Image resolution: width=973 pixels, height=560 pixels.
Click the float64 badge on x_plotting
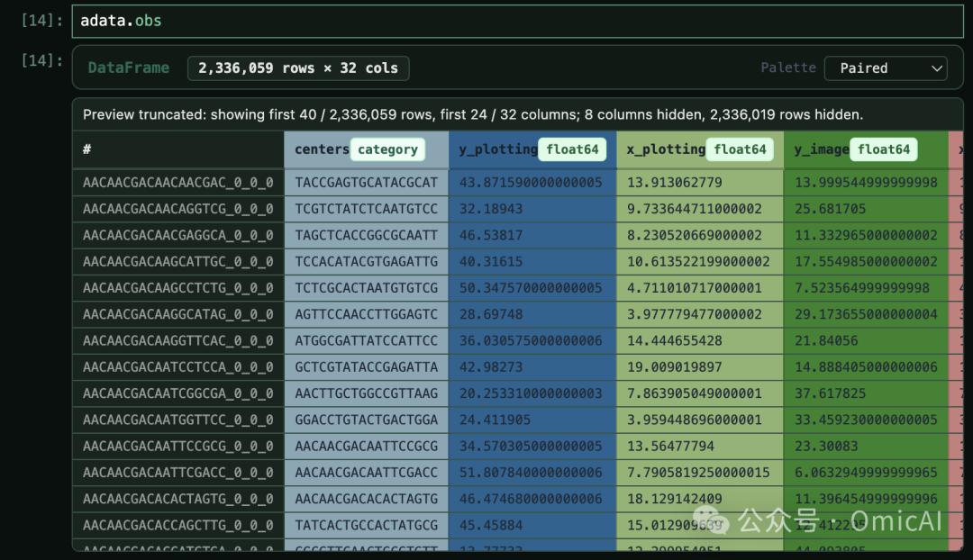[x=740, y=149]
